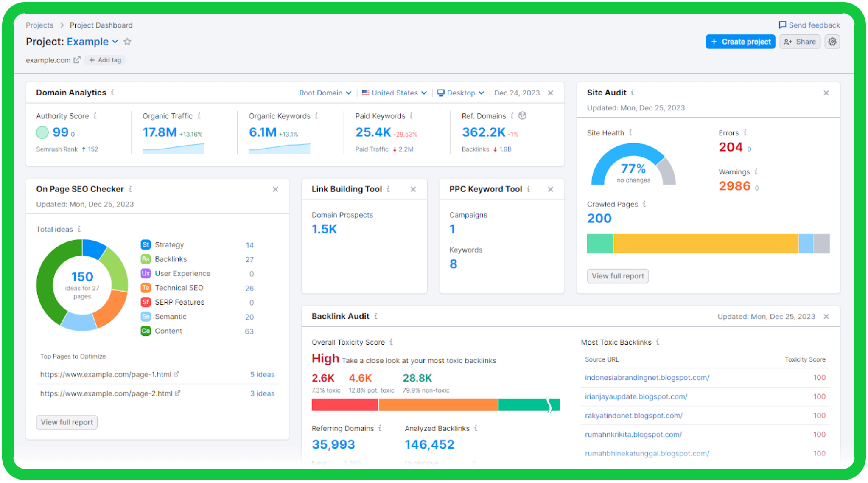
Task: Open irianjayaupdate.blogspot.com backlink
Action: [636, 396]
